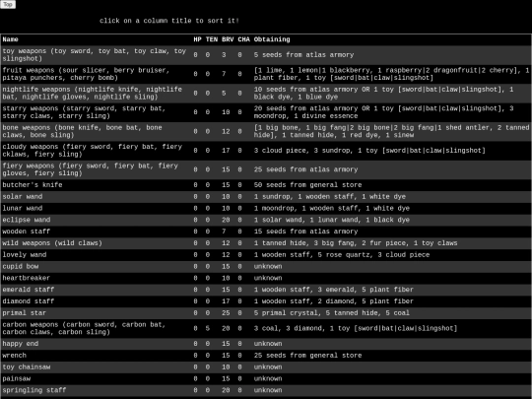Click the 'butcher's knife' row name
Viewport: 532px width, 399px height.
[33, 185]
